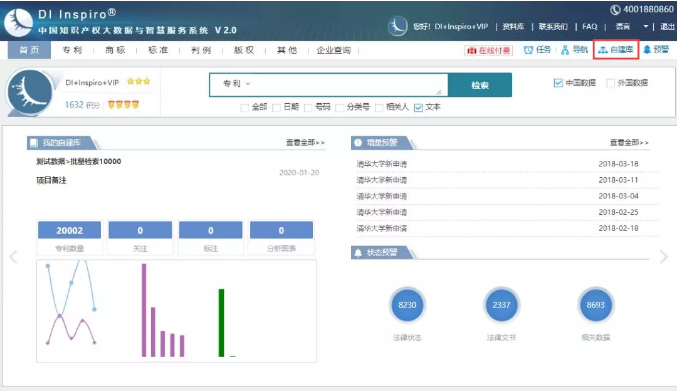Select the 首页 home tab

(29, 50)
